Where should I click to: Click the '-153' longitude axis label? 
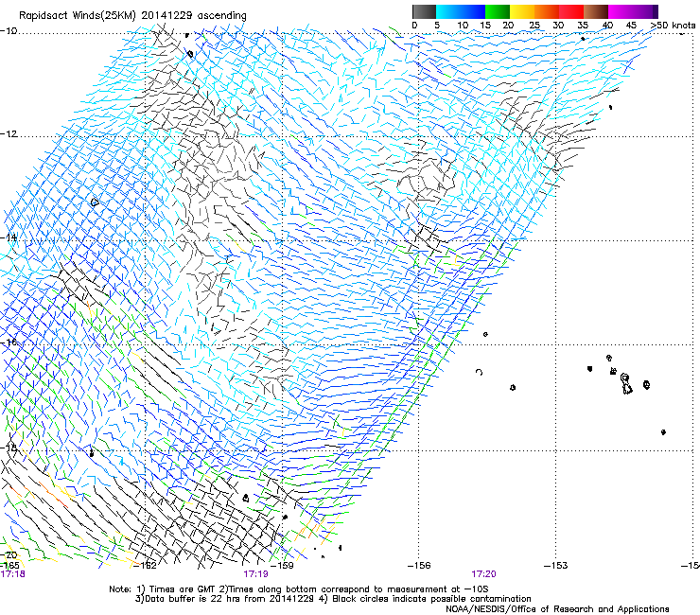(x=556, y=566)
